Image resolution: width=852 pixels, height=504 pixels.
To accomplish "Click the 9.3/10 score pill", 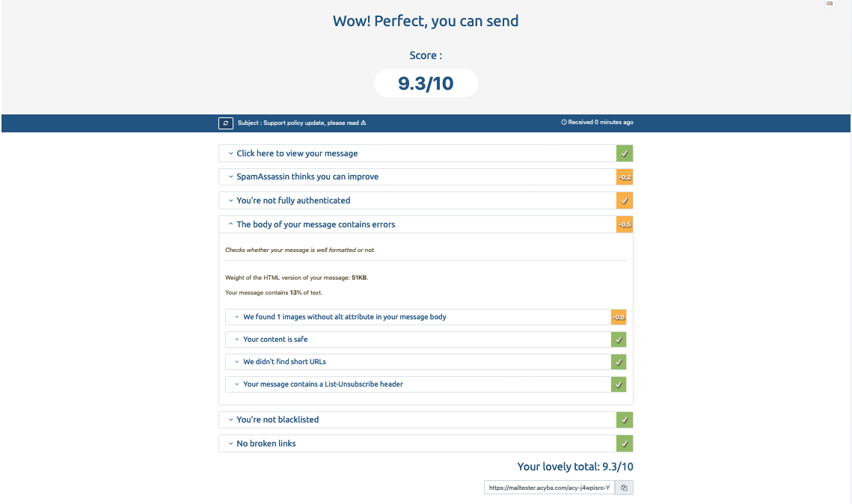I will pyautogui.click(x=426, y=83).
